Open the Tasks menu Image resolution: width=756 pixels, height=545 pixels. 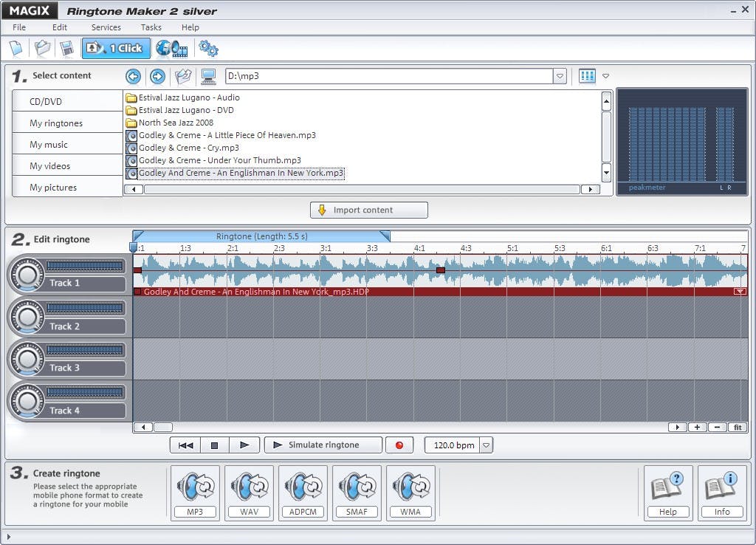(x=151, y=27)
